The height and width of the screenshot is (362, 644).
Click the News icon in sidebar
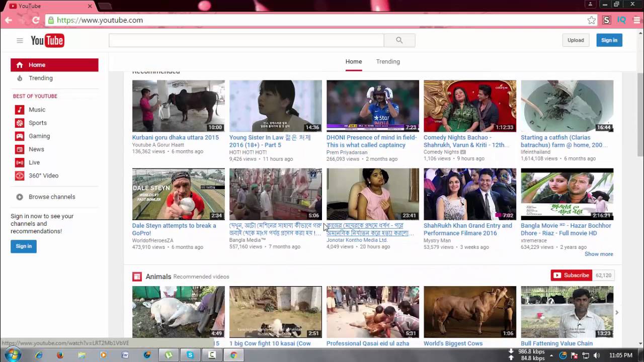coord(20,149)
